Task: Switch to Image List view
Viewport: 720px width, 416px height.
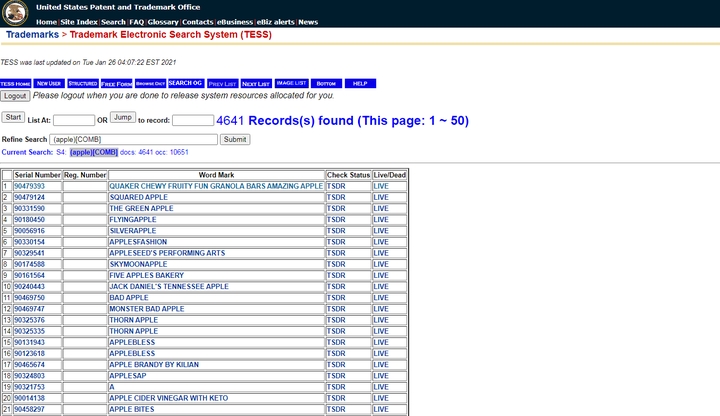Action: (291, 83)
